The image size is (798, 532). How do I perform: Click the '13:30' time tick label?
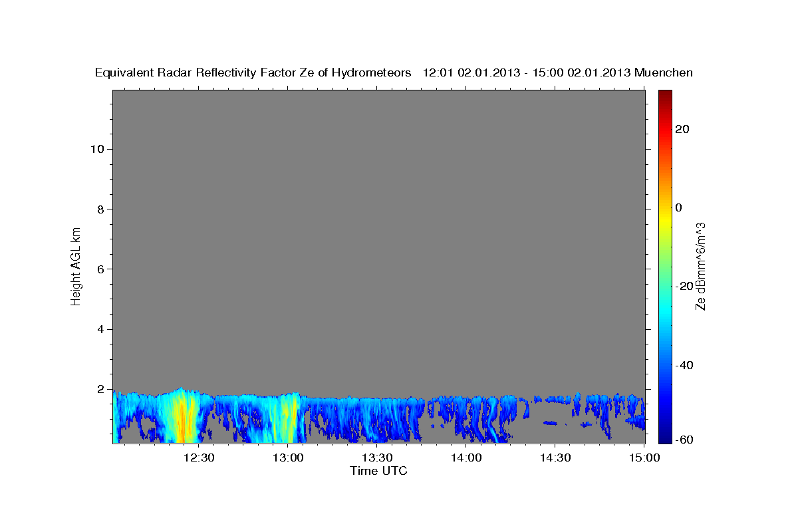(377, 458)
